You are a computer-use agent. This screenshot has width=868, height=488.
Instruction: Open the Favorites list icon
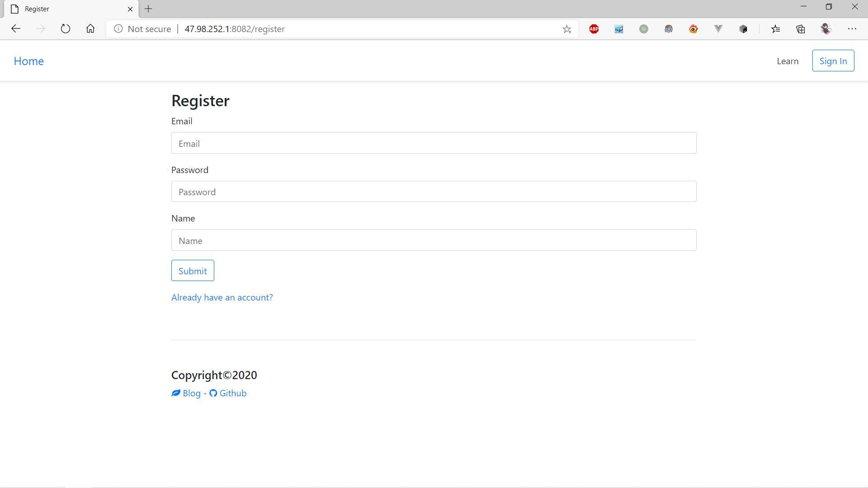click(776, 29)
